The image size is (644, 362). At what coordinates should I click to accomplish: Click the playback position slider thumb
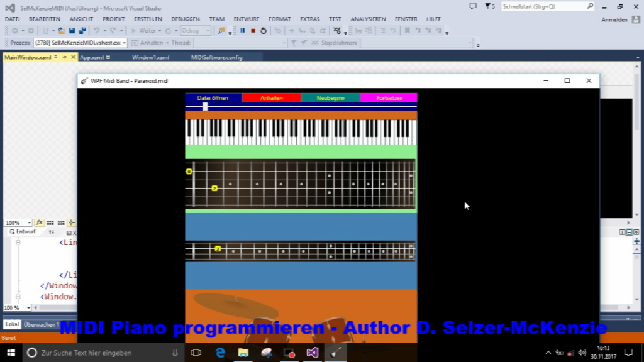(x=205, y=107)
